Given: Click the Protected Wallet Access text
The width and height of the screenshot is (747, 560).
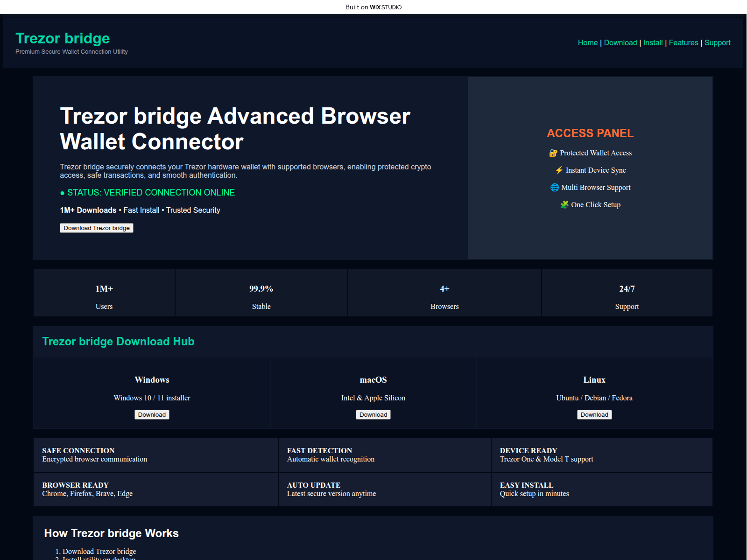Looking at the screenshot, I should pos(596,153).
